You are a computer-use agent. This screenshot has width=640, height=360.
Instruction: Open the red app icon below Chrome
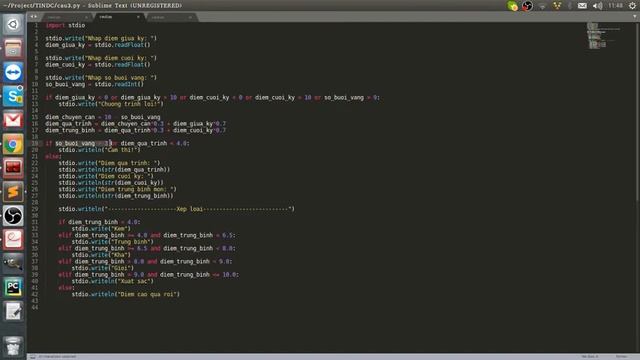pyautogui.click(x=13, y=168)
